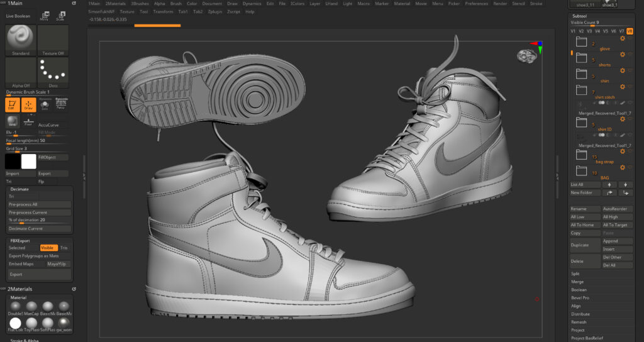Open the Dynamics menu
This screenshot has height=342, width=644.
[x=252, y=3]
